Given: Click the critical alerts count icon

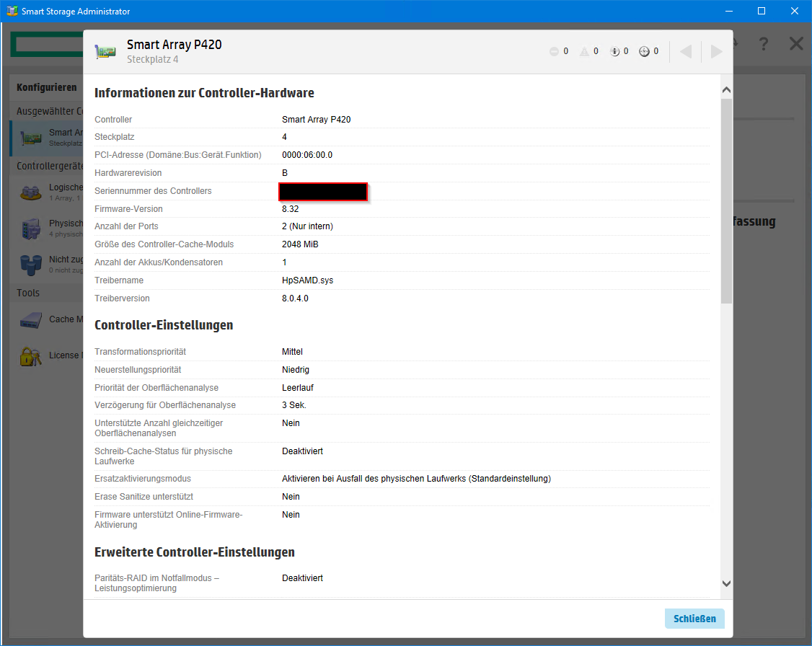Looking at the screenshot, I should [x=554, y=51].
